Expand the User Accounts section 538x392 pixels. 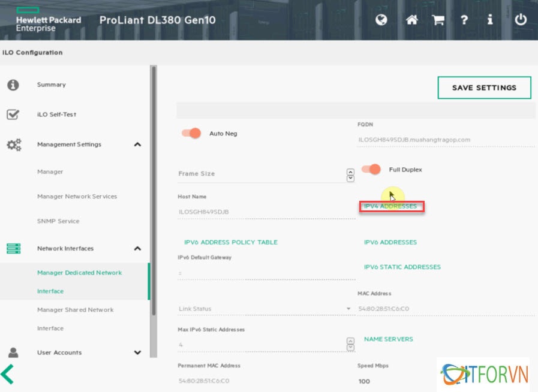pos(137,353)
